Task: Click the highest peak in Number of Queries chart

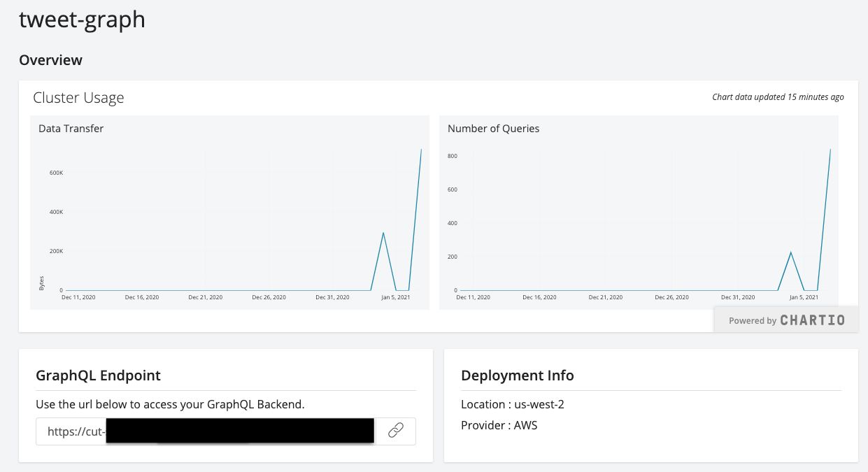Action: click(830, 150)
